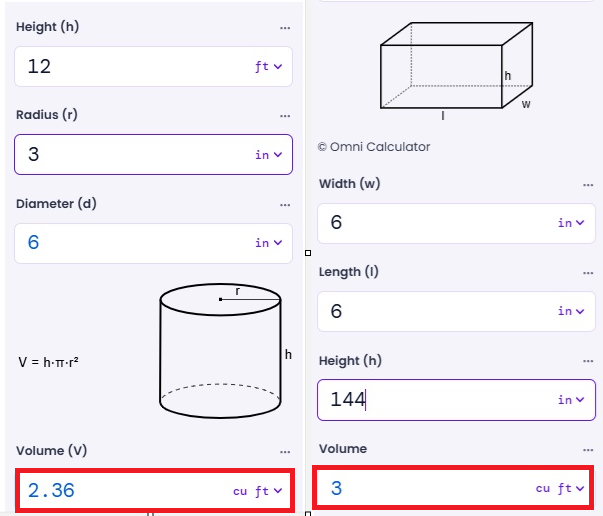Click the box Height field showing 144
This screenshot has width=603, height=516.
[x=456, y=400]
